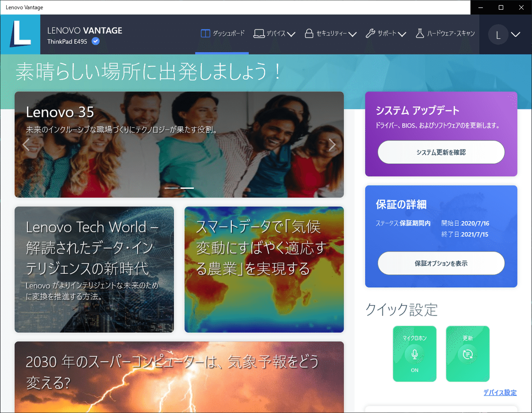
Task: Open the デバイス設定 link
Action: coord(500,393)
